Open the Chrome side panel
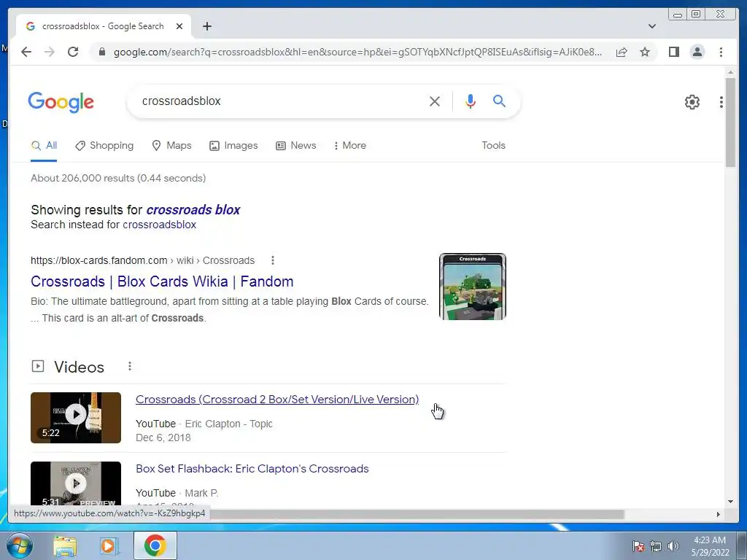This screenshot has width=747, height=560. pos(673,52)
